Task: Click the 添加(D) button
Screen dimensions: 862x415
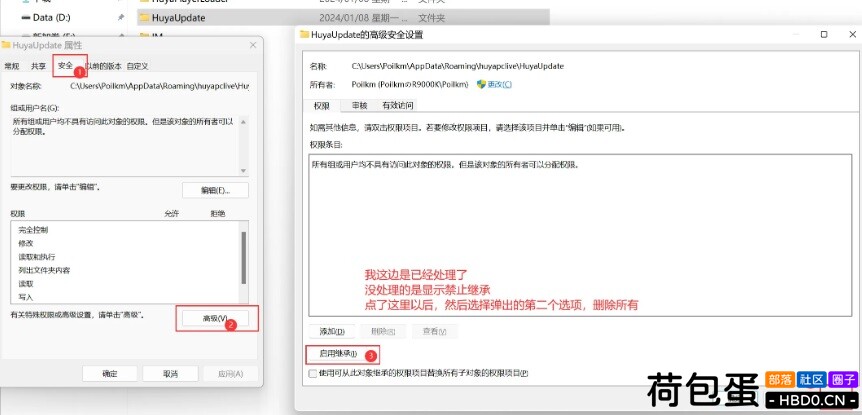Action: [332, 331]
